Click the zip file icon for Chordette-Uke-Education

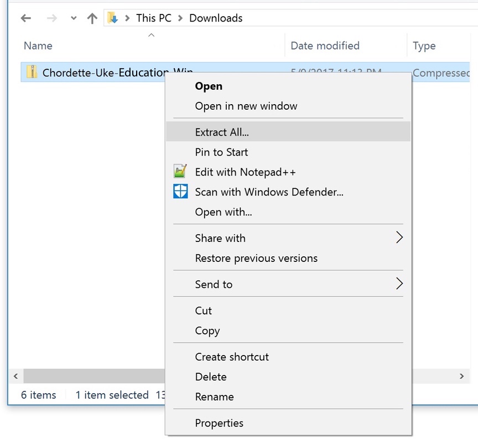coord(32,72)
